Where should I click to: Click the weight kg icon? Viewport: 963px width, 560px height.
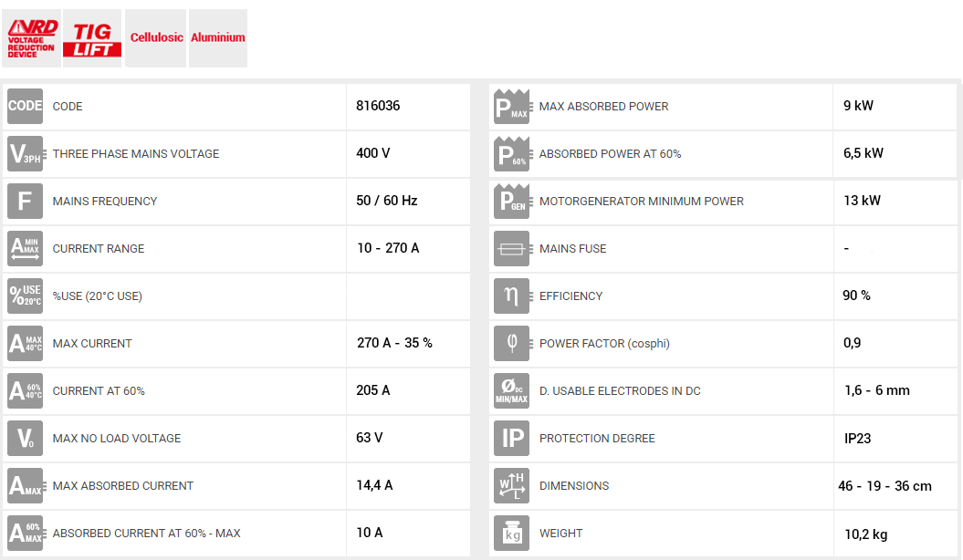511,533
